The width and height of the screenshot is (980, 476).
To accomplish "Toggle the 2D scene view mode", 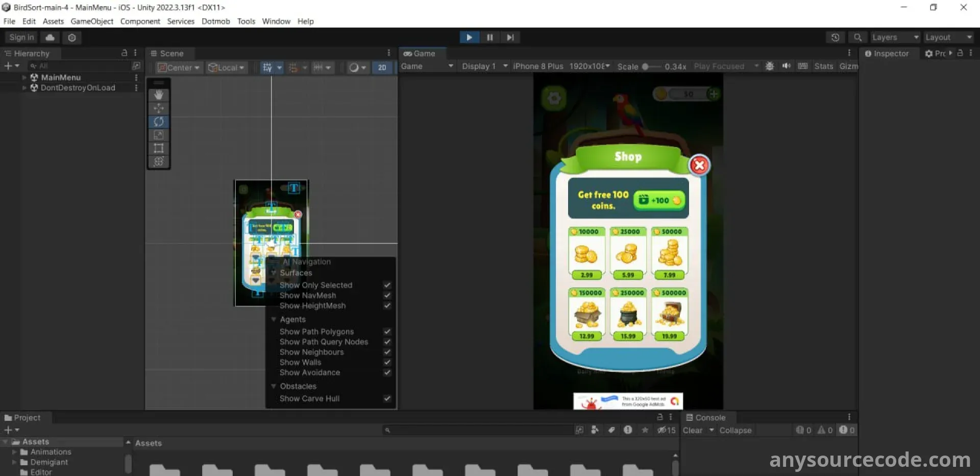I will 382,67.
